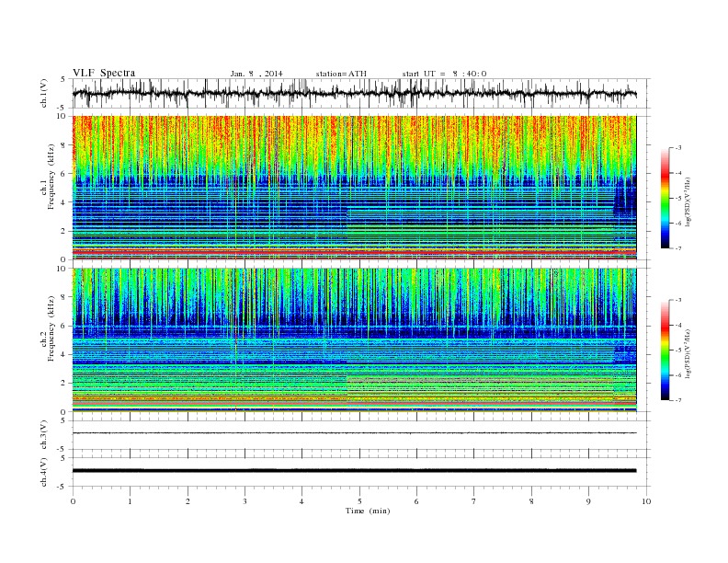
Task: Click the ch.1 colorbar "log(PSD)(V²/Hz)" label
Action: 688,201
